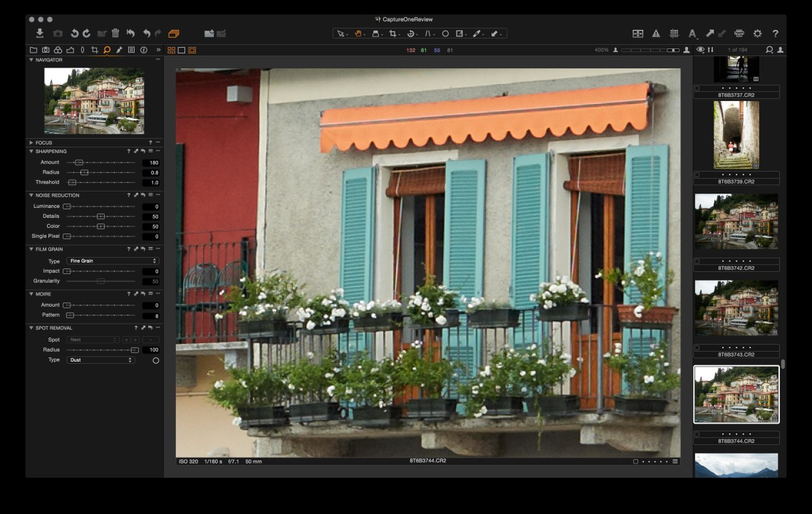812x514 pixels.
Task: Open Film Grain Type dropdown
Action: [113, 261]
